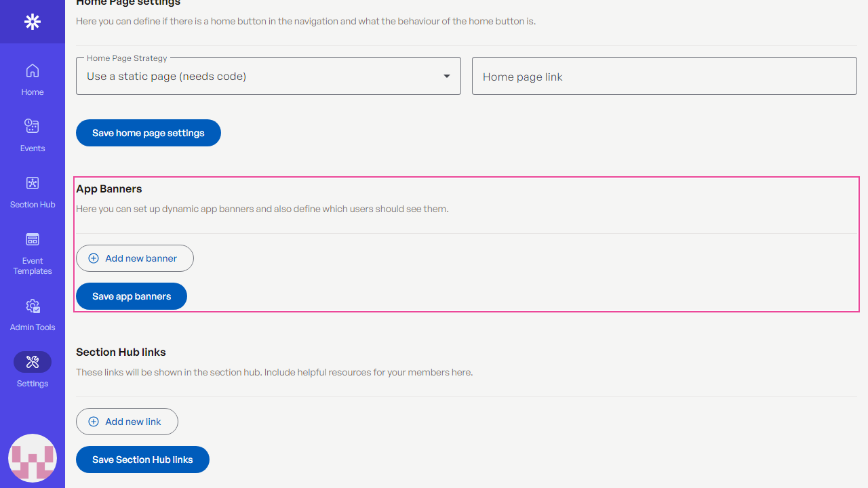Select the Events label in the sidebar
This screenshot has height=488, width=868.
coord(33,148)
